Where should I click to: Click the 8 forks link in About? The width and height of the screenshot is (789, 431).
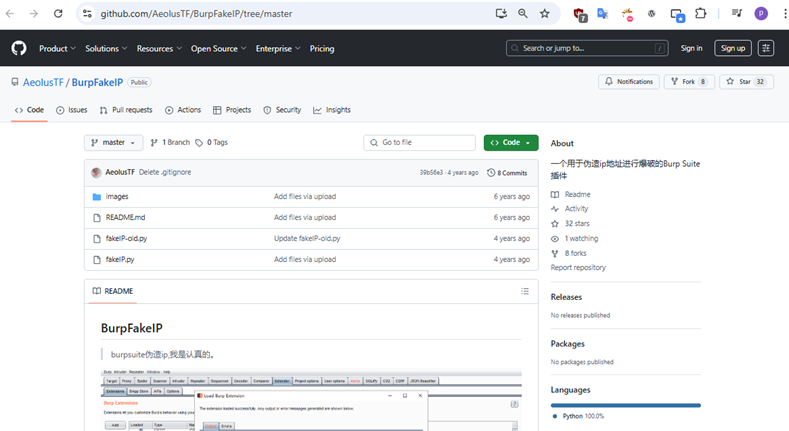coord(569,253)
